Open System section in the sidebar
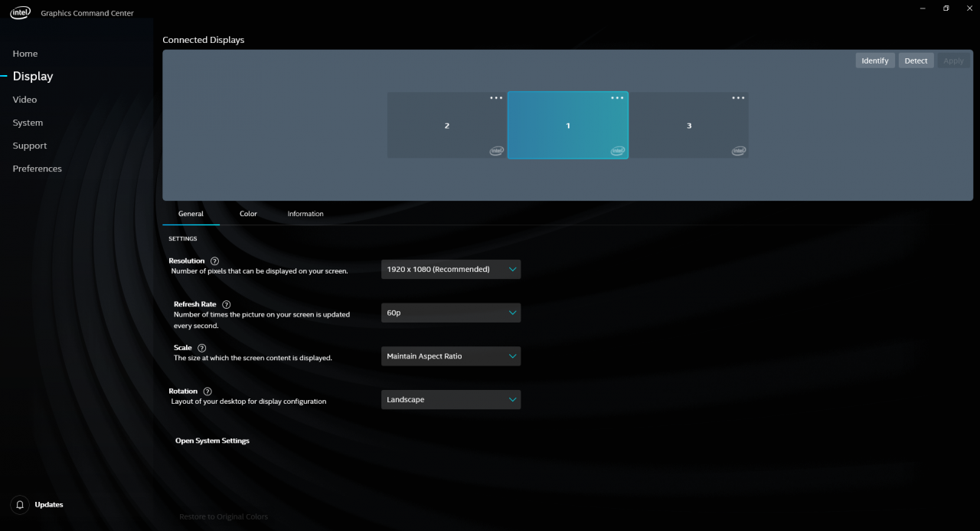This screenshot has width=980, height=531. click(x=28, y=123)
